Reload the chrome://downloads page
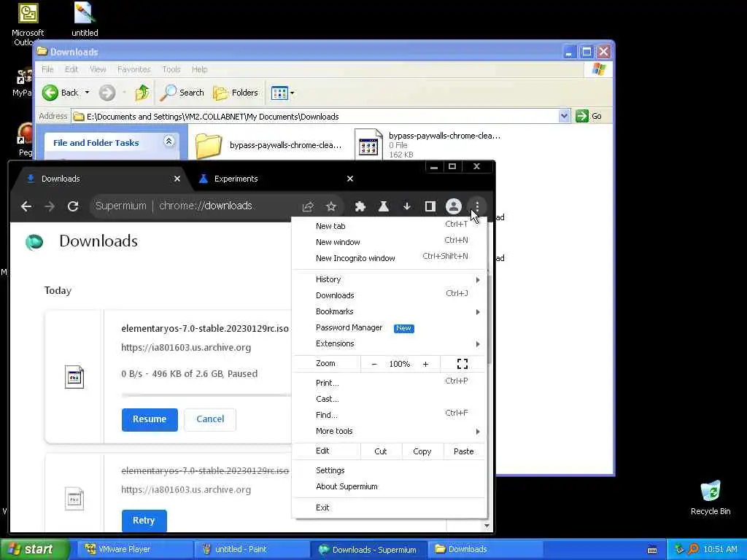The height and width of the screenshot is (560, 747). pos(73,206)
